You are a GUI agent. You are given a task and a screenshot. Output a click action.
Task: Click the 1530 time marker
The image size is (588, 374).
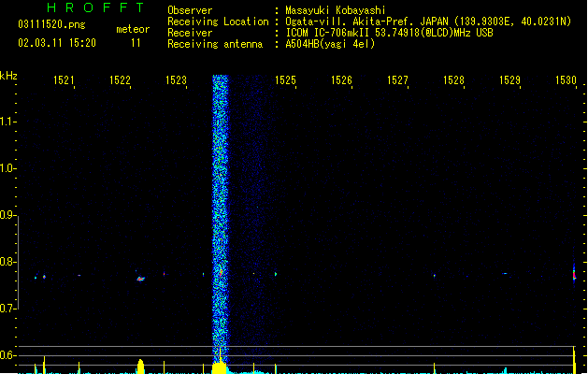(566, 80)
